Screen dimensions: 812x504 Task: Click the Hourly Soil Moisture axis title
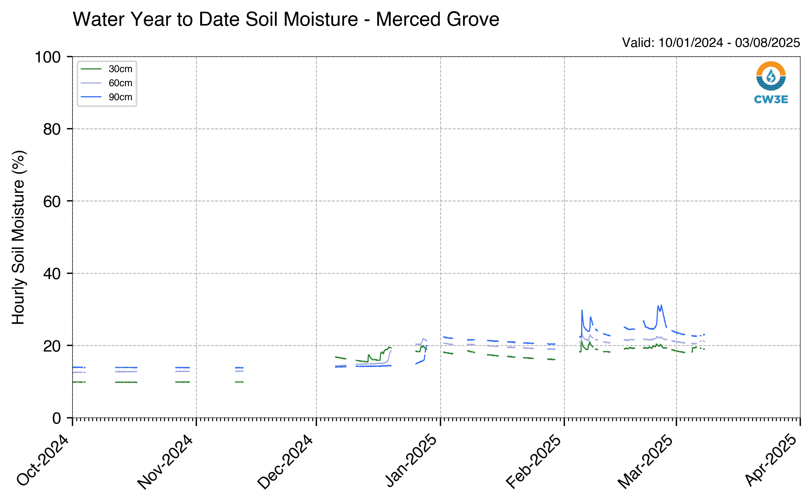[18, 237]
